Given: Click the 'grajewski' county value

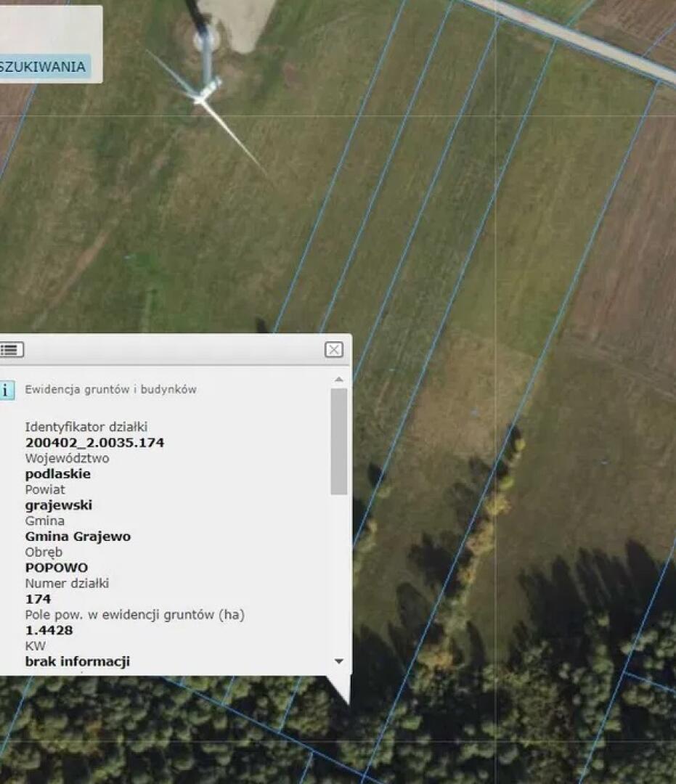Looking at the screenshot, I should tap(59, 505).
